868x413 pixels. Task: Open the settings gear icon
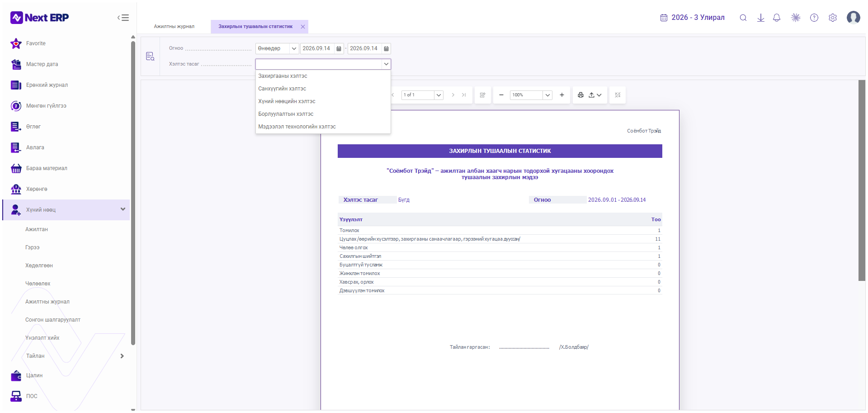coord(832,18)
